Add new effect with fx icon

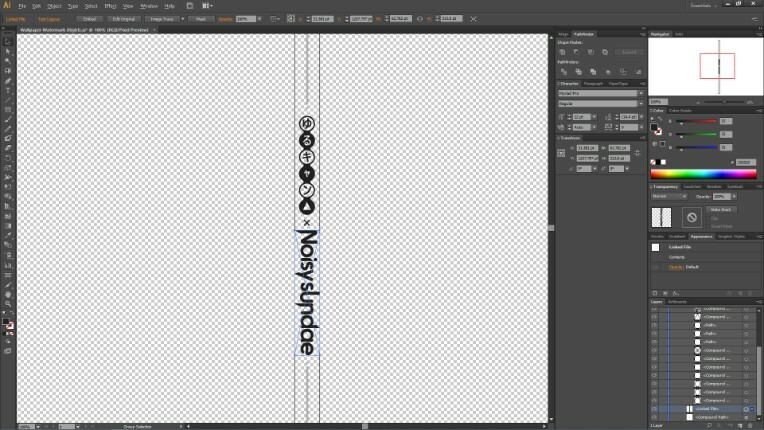(676, 293)
